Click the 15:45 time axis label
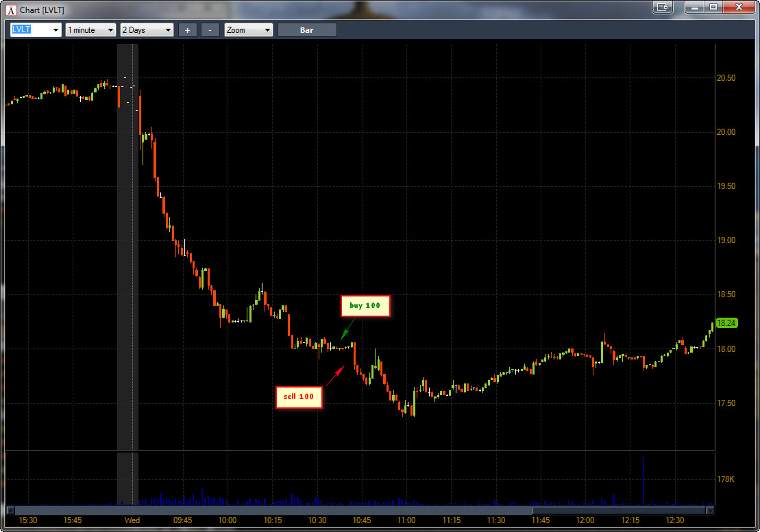Viewport: 760px width, 532px height. [72, 520]
